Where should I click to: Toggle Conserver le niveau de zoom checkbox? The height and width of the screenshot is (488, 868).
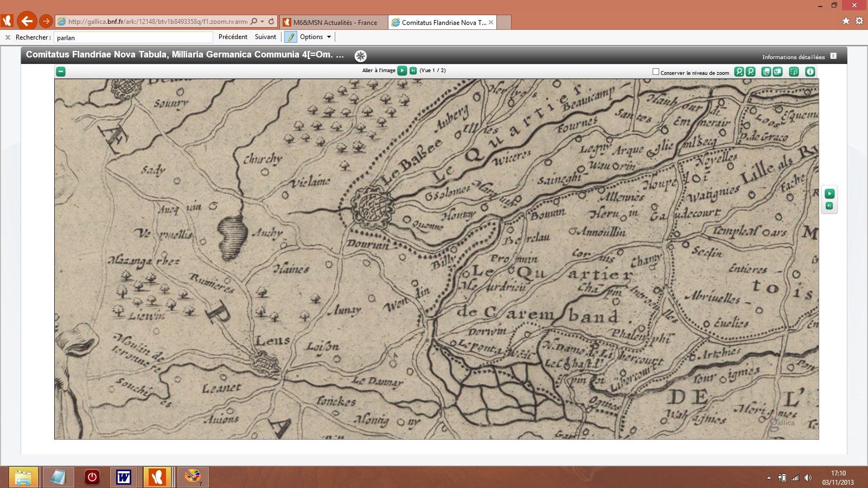tap(655, 72)
